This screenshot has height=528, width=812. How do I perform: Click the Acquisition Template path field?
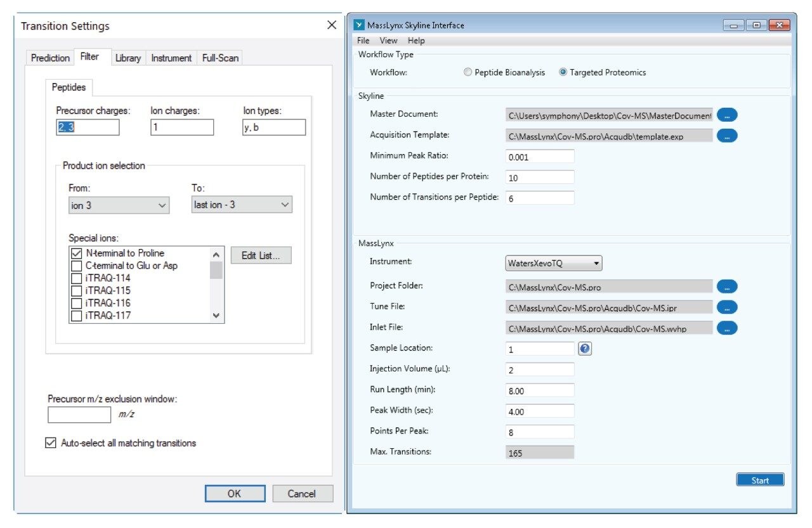[x=609, y=136]
